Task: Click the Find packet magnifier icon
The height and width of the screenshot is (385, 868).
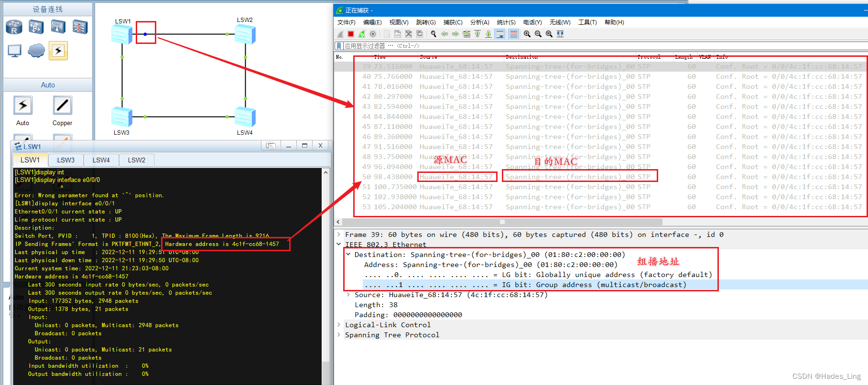Action: pos(434,34)
